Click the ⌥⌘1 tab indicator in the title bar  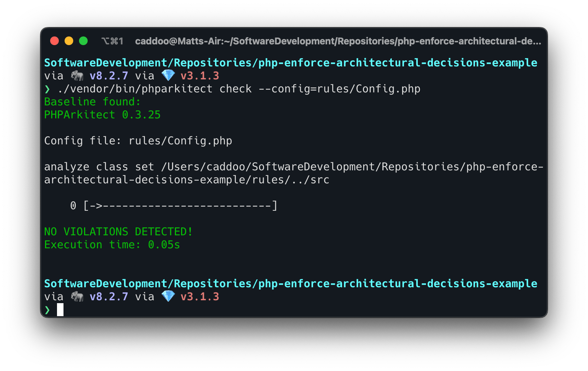[x=112, y=41]
